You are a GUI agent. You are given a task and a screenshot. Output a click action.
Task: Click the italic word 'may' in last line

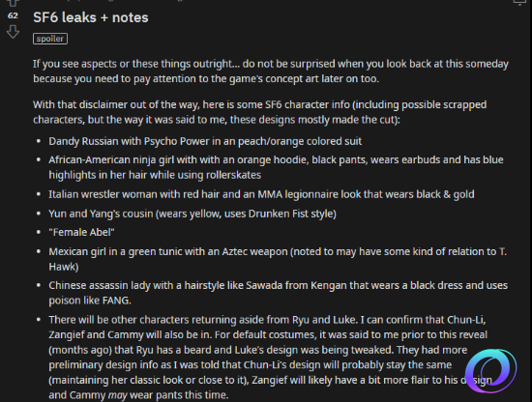tap(117, 395)
